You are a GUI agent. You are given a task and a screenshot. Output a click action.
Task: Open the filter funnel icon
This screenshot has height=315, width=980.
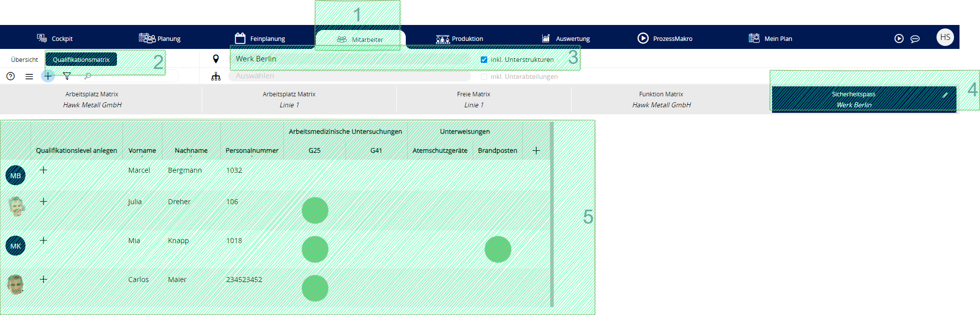click(x=67, y=76)
